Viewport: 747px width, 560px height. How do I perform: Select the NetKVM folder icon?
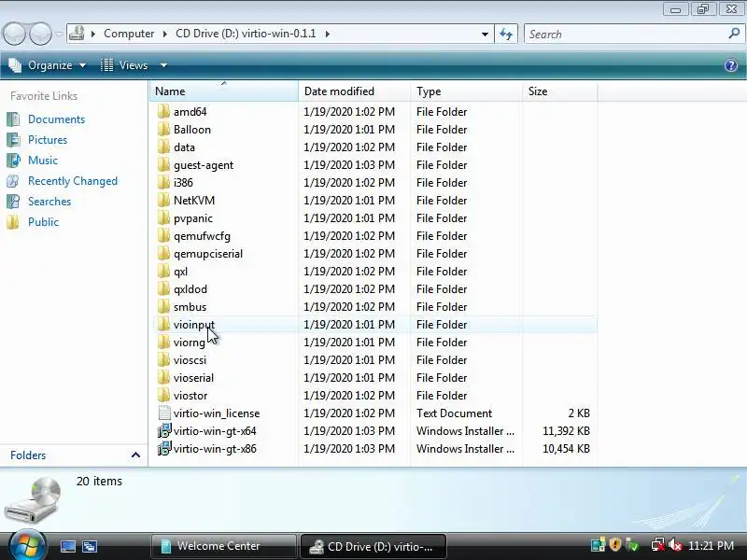tap(163, 200)
